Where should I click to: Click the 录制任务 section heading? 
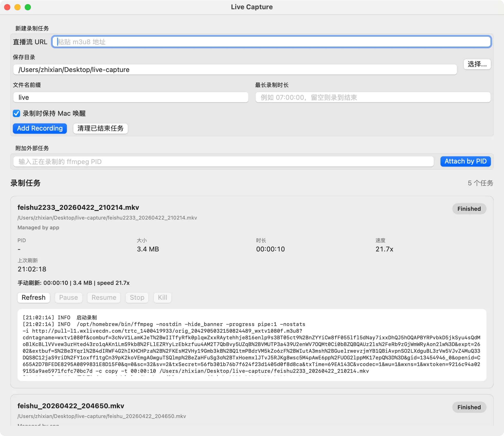pyautogui.click(x=25, y=183)
